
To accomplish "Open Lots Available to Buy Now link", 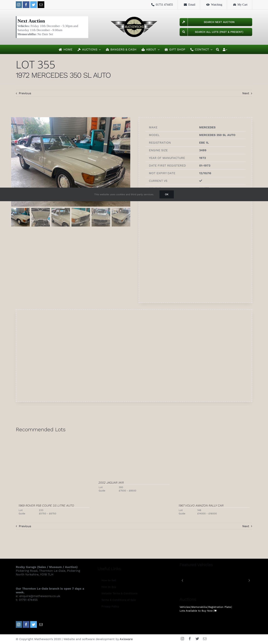I will point(196,611).
